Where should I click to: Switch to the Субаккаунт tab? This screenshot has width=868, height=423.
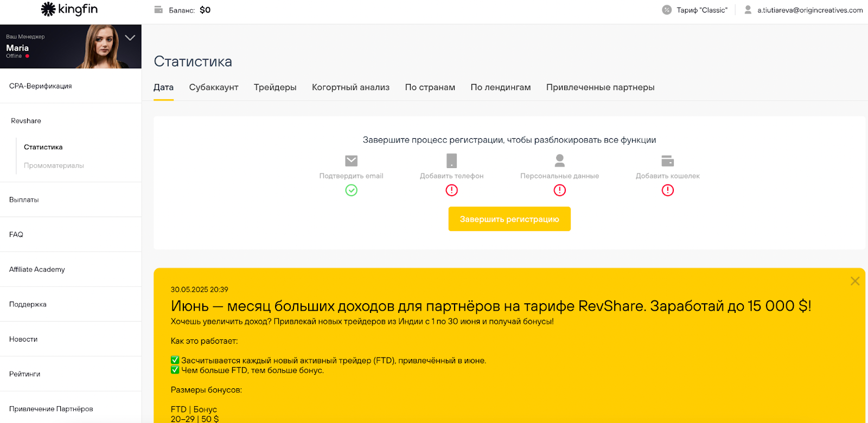click(214, 87)
